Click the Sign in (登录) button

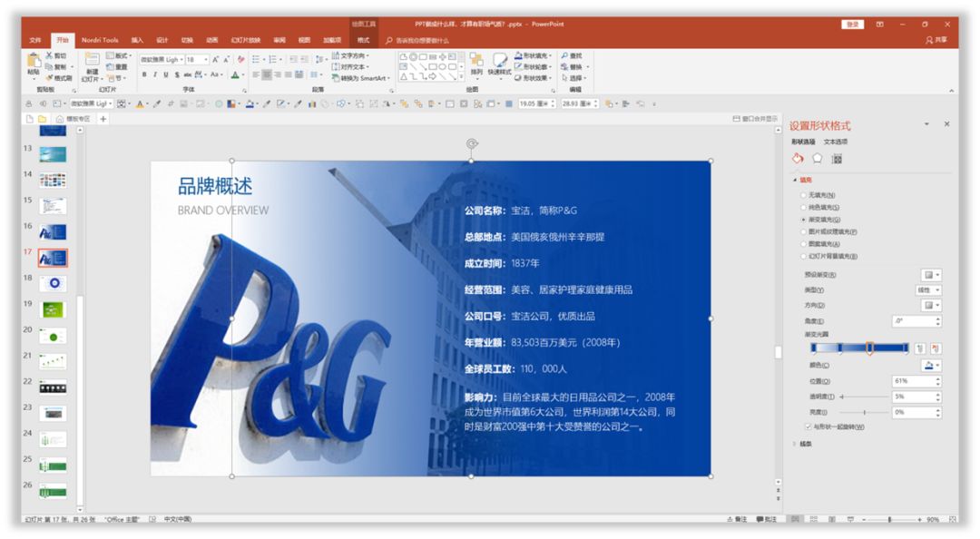tap(852, 24)
